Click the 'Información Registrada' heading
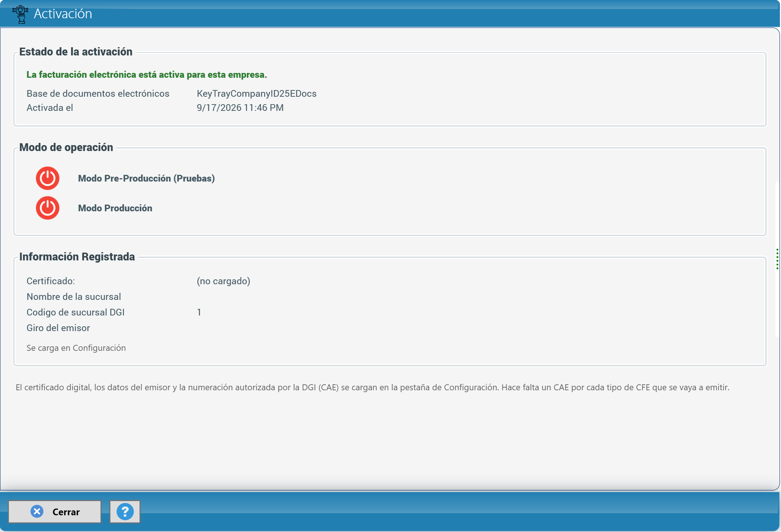781x532 pixels. pos(77,257)
